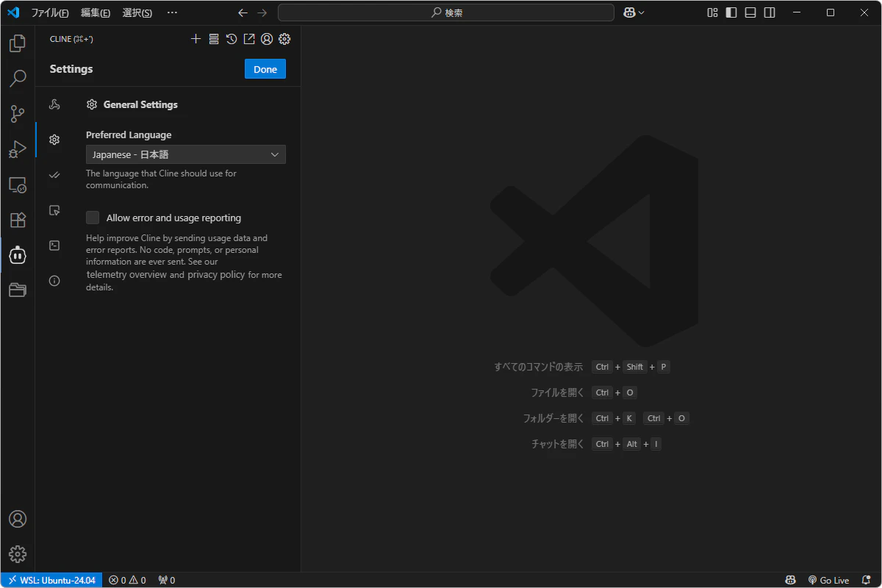Start Go Live server from status bar
Image resolution: width=882 pixels, height=588 pixels.
click(x=828, y=580)
